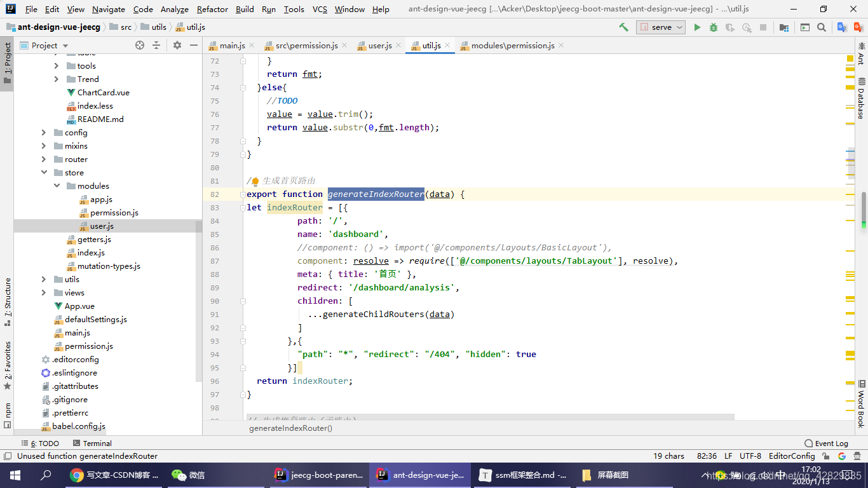This screenshot has height=488, width=868.
Task: Switch to modules\permission.js tab
Action: point(513,45)
